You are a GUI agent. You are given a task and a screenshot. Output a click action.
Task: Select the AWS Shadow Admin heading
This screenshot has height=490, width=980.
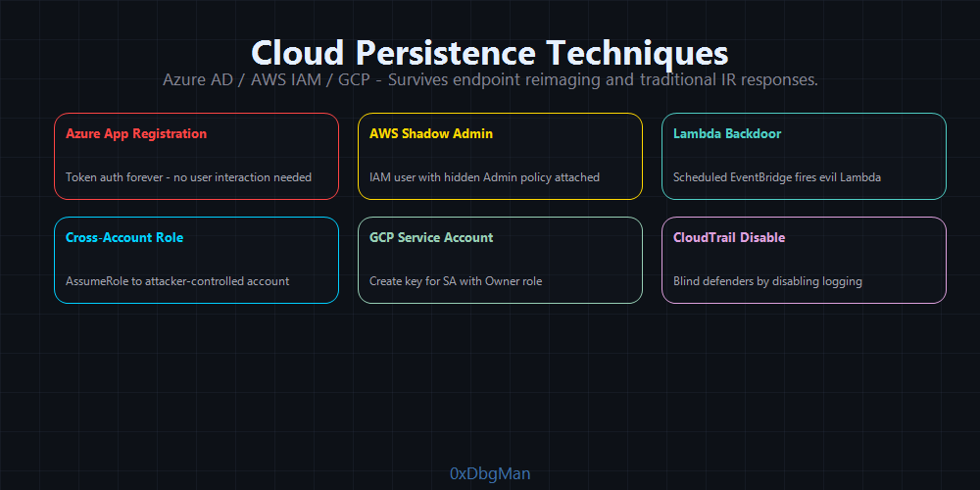(x=431, y=133)
